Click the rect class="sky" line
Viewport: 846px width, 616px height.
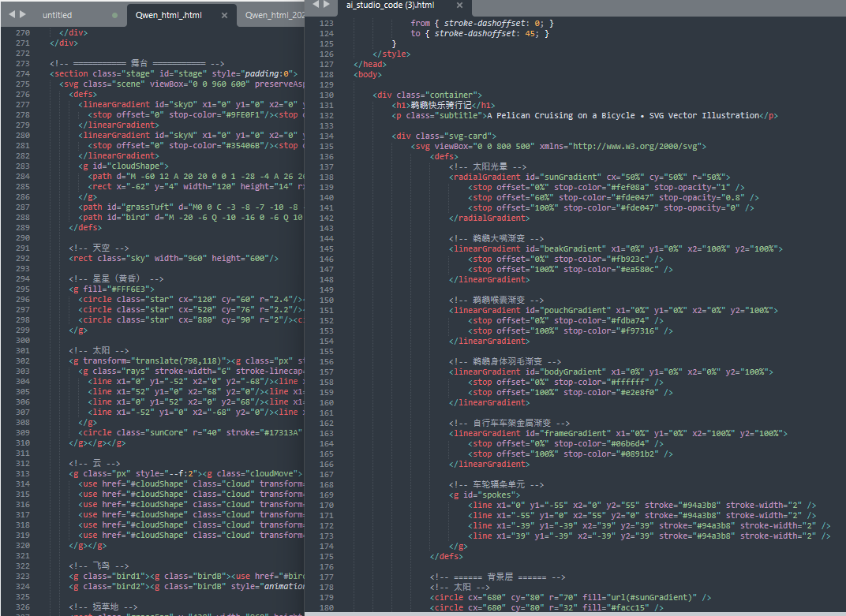point(174,258)
